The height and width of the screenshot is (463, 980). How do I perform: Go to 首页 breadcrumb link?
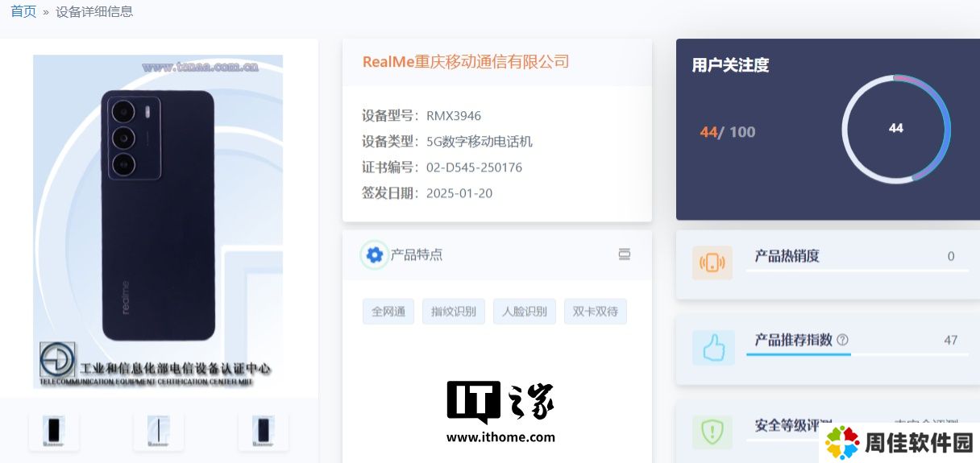pyautogui.click(x=23, y=11)
